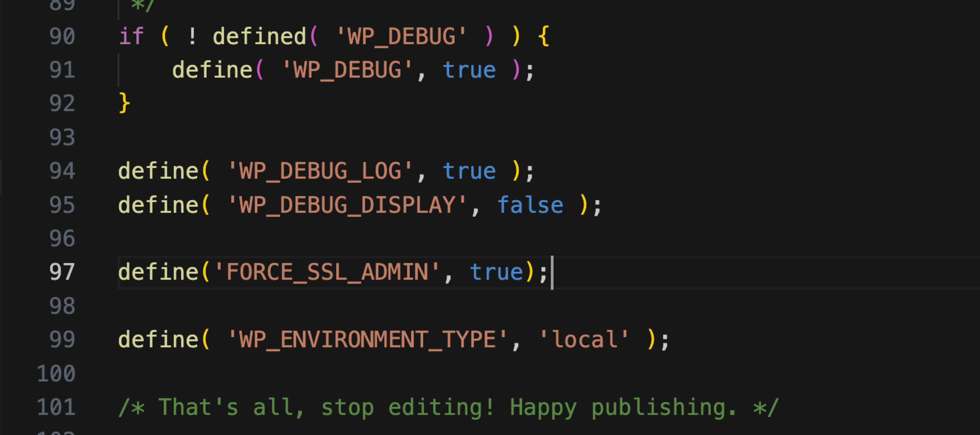Click line number 90 in the gutter
Screen dimensions: 980x435
click(x=63, y=36)
